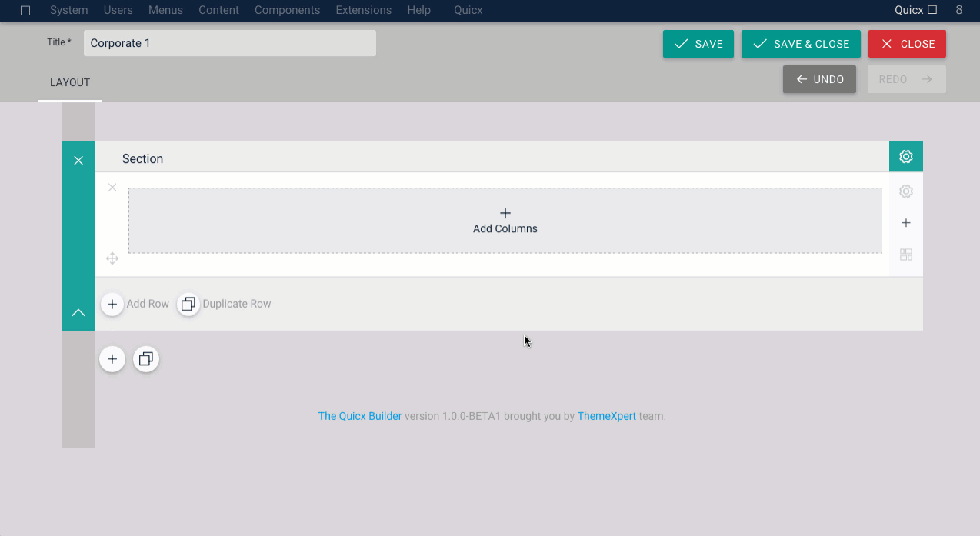Open the Section settings gear icon
This screenshot has width=980, height=536.
click(905, 156)
